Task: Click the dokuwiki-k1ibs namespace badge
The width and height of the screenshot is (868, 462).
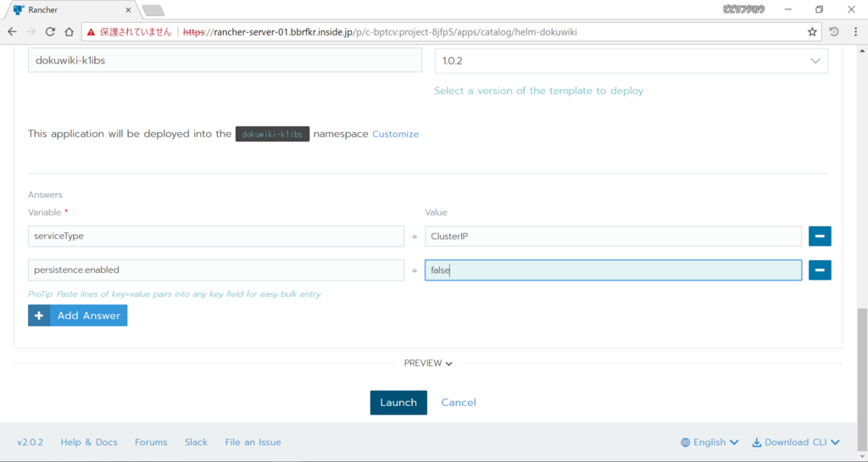Action: tap(272, 134)
